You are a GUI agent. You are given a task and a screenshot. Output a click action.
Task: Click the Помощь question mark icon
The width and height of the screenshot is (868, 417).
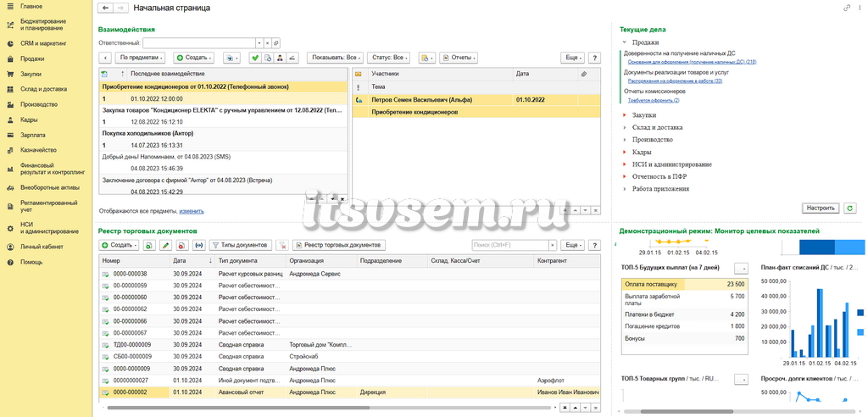click(10, 263)
